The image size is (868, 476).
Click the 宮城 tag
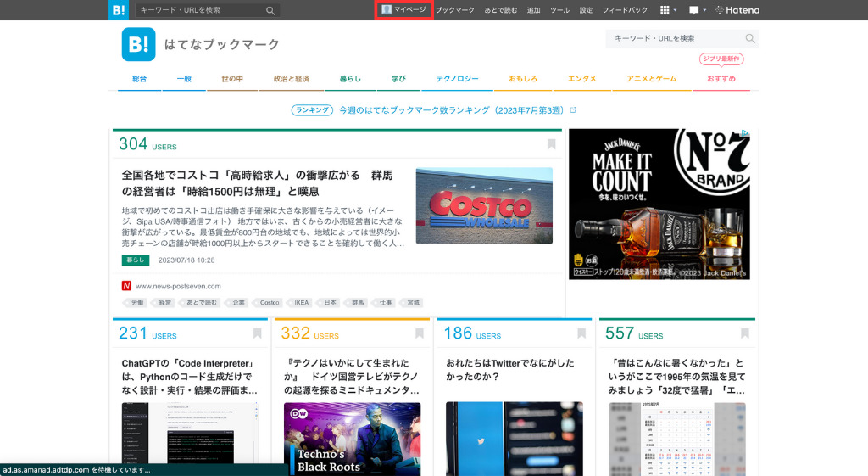(413, 303)
